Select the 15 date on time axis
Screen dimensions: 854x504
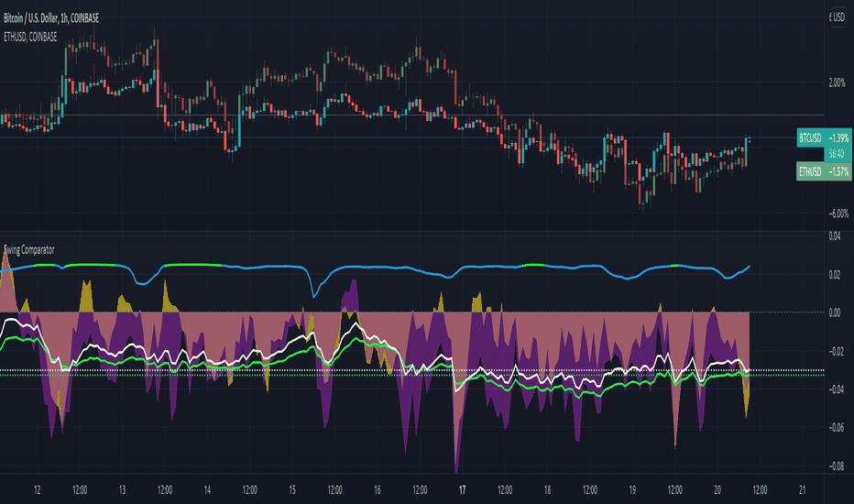pos(292,490)
